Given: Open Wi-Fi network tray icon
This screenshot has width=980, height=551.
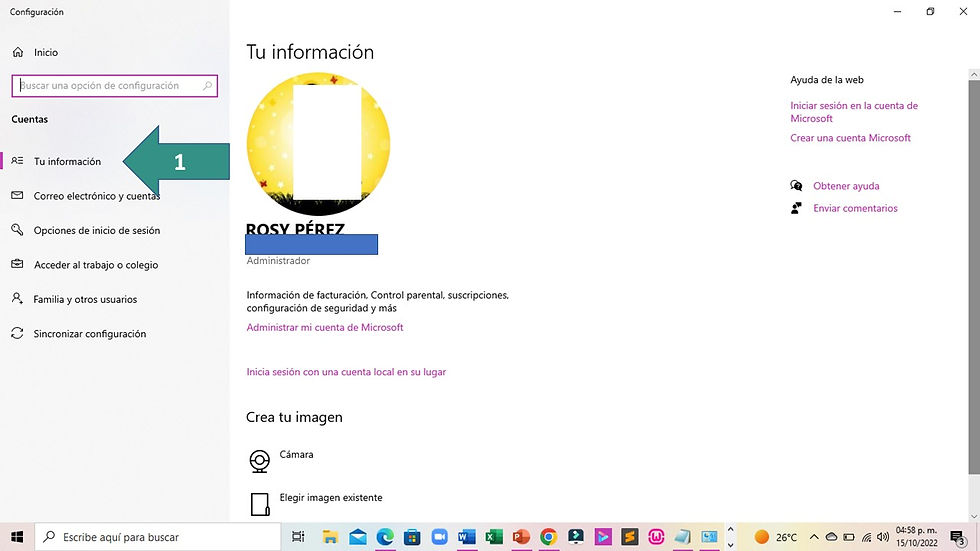Looking at the screenshot, I should [866, 537].
